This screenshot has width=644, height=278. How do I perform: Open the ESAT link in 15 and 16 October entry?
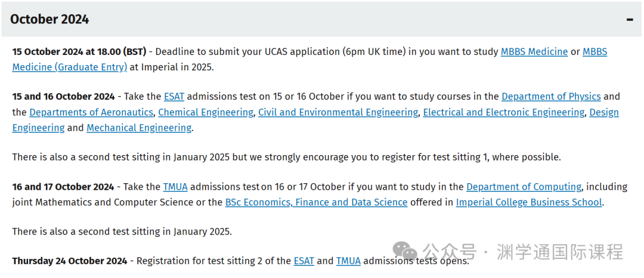(174, 97)
